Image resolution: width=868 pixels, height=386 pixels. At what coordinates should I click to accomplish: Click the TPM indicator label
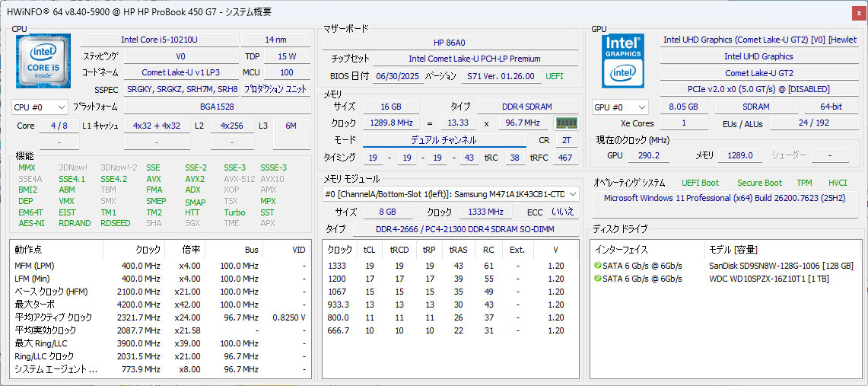[804, 183]
